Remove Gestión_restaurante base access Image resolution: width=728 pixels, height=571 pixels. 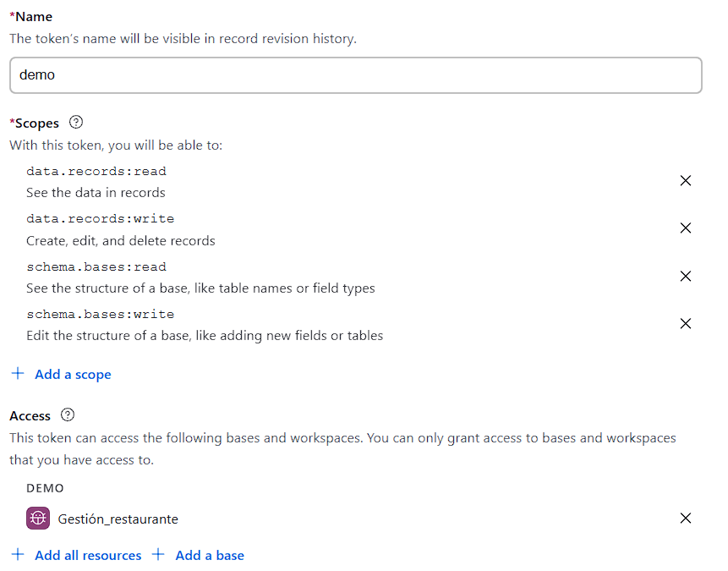[685, 518]
